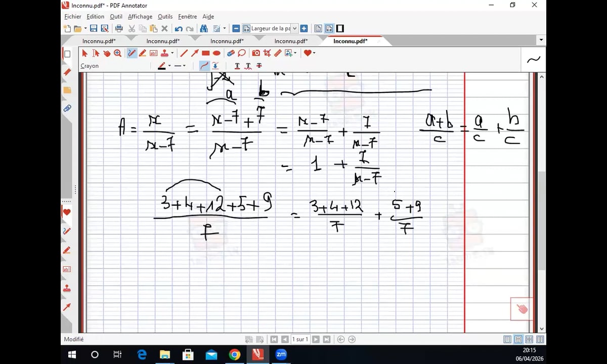Open the document tabs list arrow
The image size is (607, 364).
[x=541, y=40]
